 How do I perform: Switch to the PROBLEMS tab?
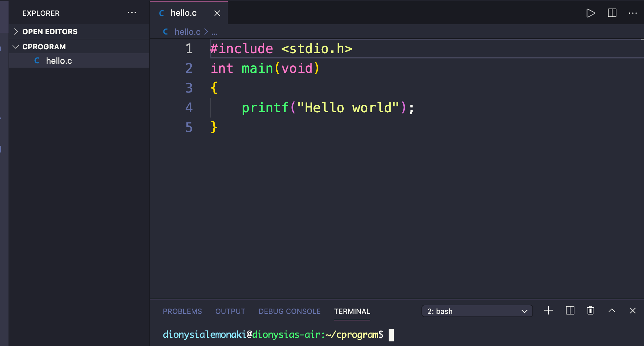tap(182, 311)
